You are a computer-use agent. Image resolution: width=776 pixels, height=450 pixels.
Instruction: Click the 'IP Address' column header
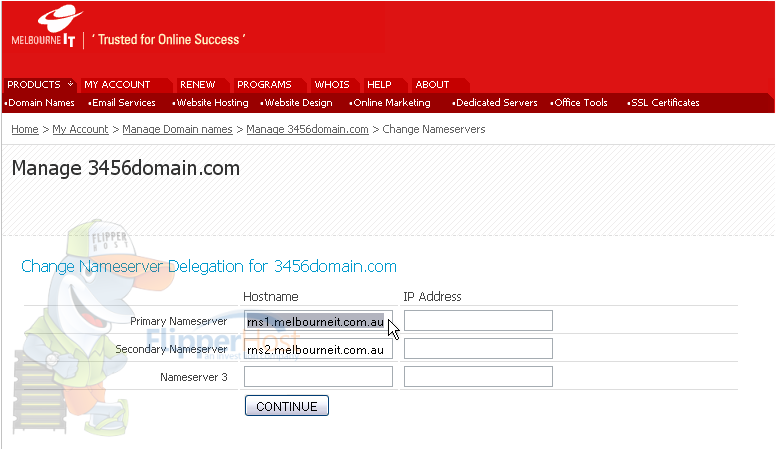(432, 297)
